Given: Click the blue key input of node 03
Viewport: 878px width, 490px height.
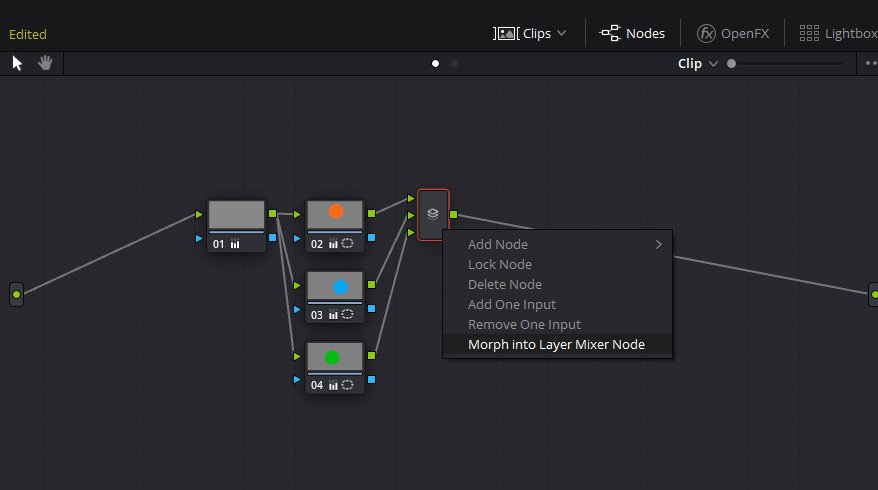Looking at the screenshot, I should [x=297, y=309].
